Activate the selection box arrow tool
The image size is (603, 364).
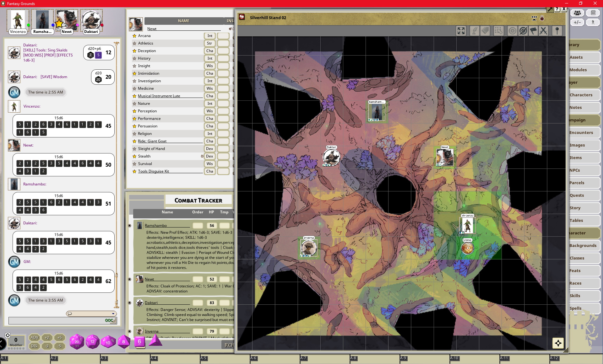[x=498, y=31]
